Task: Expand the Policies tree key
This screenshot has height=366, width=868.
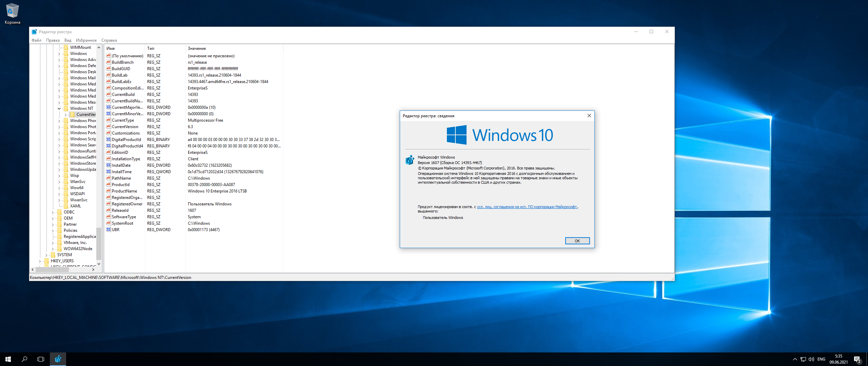Action: (53, 230)
